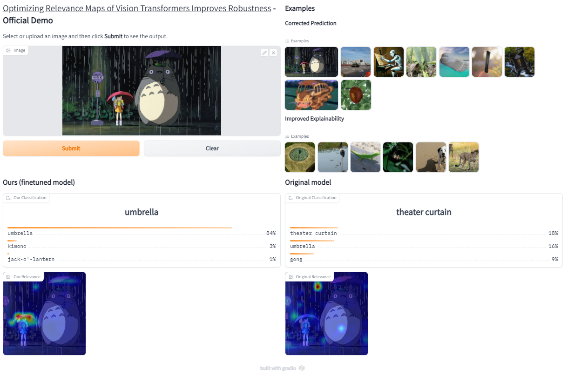The height and width of the screenshot is (375, 588).
Task: Open the built with gradio footer link
Action: coord(283,368)
